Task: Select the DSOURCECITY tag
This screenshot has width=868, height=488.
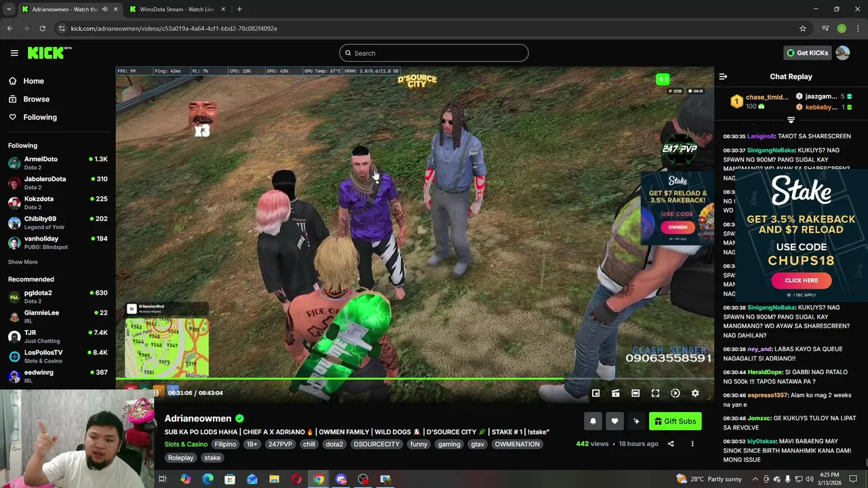Action: point(376,444)
